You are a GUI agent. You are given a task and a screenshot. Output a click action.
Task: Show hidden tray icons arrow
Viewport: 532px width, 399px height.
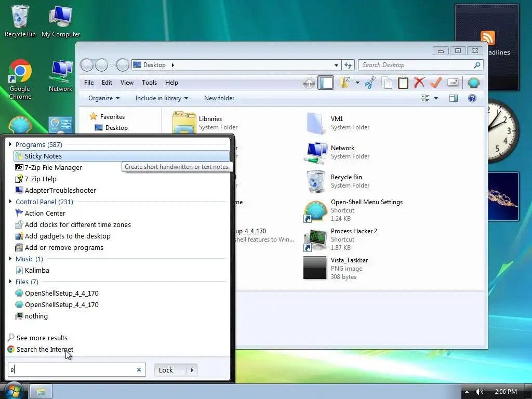click(x=467, y=392)
